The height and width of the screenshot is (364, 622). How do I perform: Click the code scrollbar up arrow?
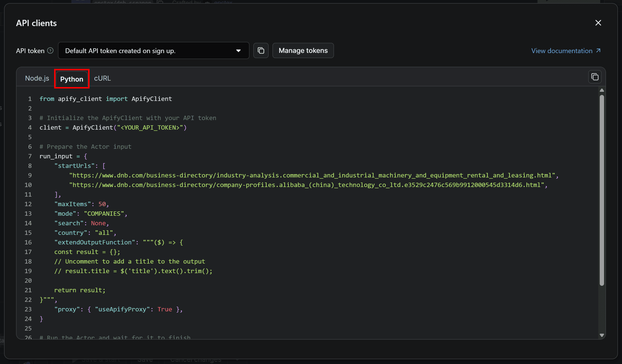tap(602, 90)
